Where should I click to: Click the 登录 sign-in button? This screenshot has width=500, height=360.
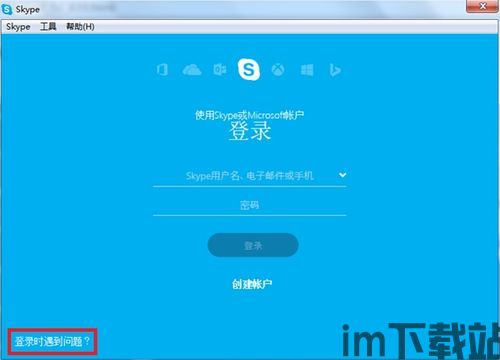pos(253,245)
